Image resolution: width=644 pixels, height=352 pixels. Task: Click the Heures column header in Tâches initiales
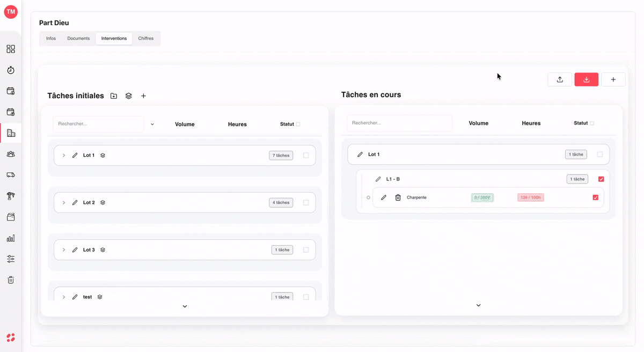(237, 124)
